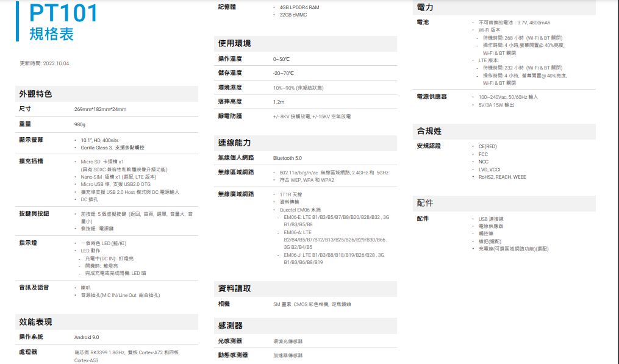Select the 電力 section header

pos(425,7)
